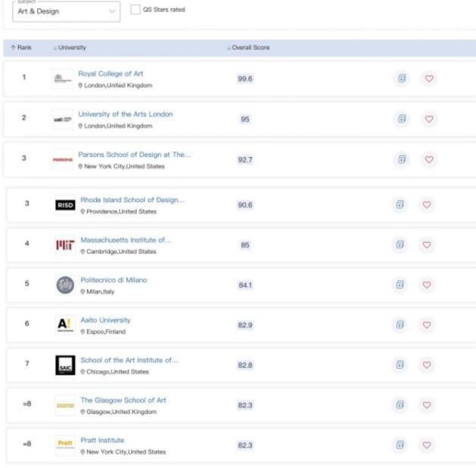Open The Glasgow School of Art link
This screenshot has height=468, width=476.
[123, 400]
